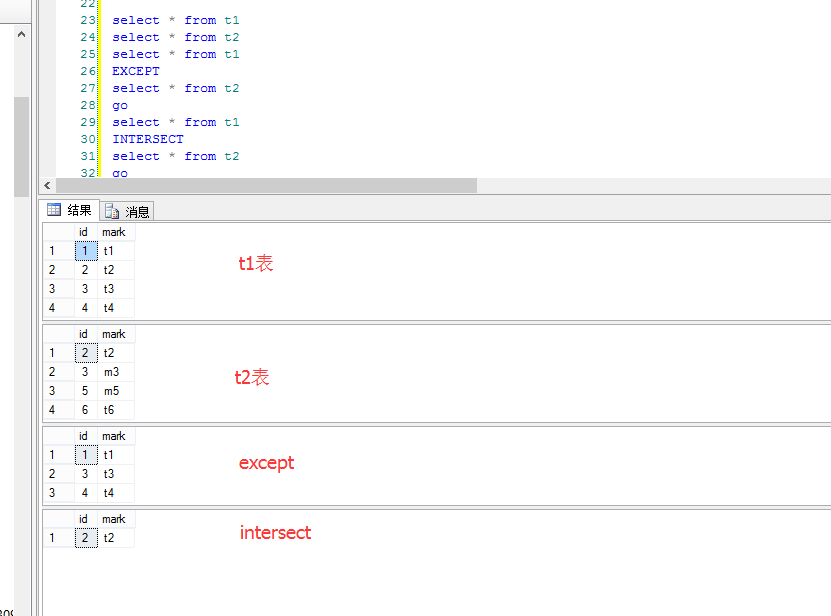Select id cell 1 in except result grid
Image resolution: width=831 pixels, height=616 pixels.
click(86, 455)
